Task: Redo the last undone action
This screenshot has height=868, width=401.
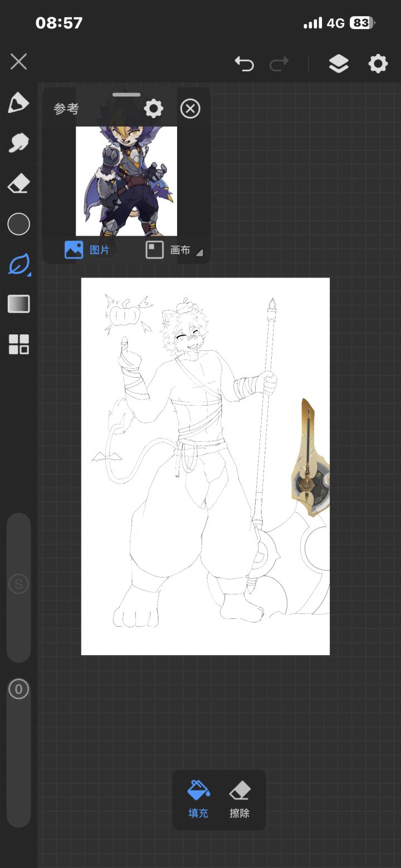Action: coord(279,64)
